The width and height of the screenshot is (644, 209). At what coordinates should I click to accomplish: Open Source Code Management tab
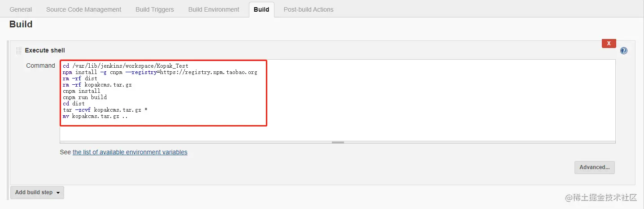point(83,9)
